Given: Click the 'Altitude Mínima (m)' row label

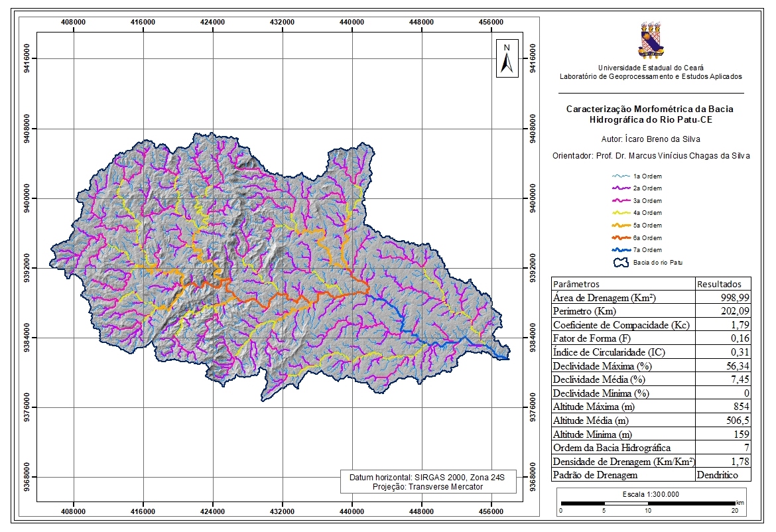Looking at the screenshot, I should point(592,434).
